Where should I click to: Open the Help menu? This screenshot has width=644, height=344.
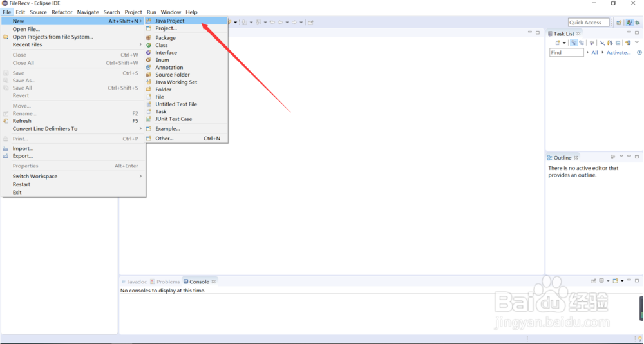pos(191,12)
